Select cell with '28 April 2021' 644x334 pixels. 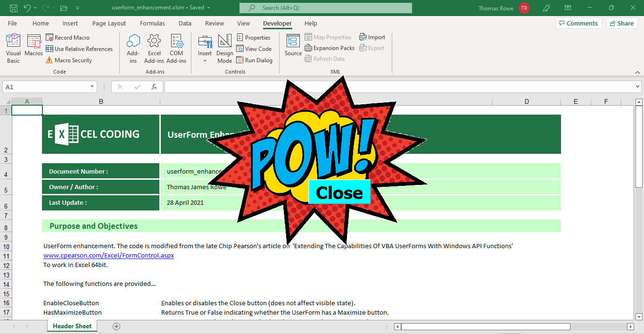[361, 203]
